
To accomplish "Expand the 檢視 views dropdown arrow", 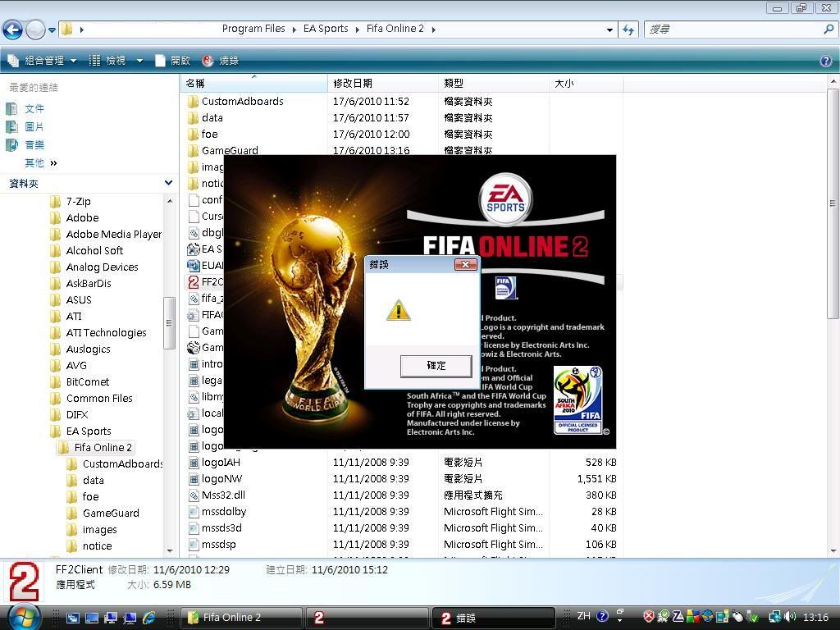I will click(139, 61).
